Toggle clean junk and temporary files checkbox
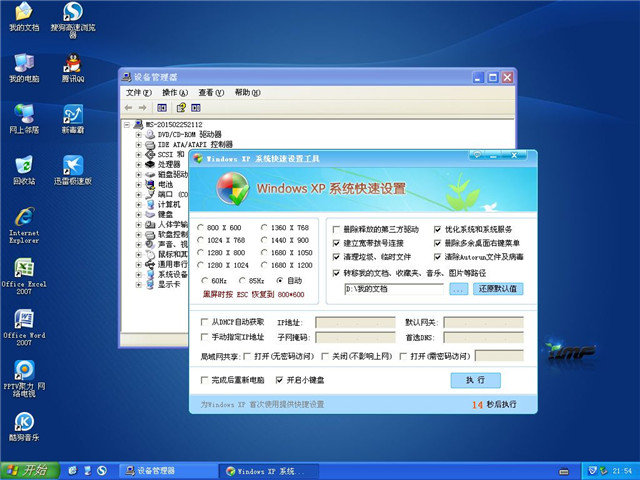The width and height of the screenshot is (640, 480). point(336,257)
